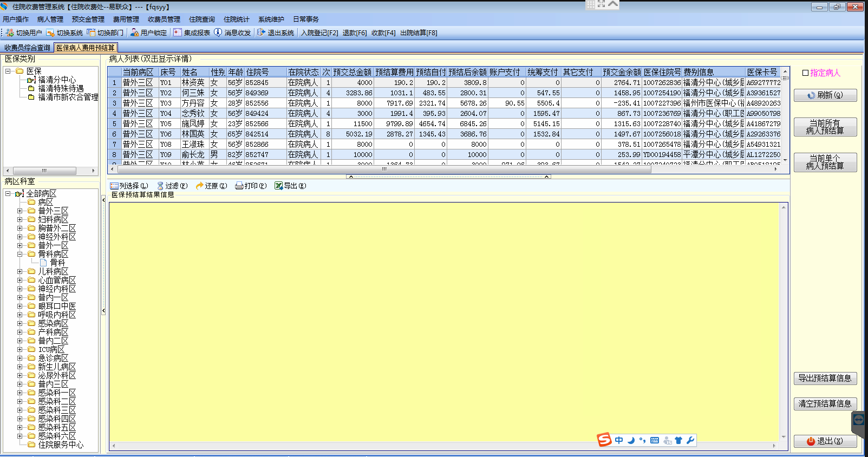Click the moon icon on the IME bar
This screenshot has width=868, height=457.
tap(631, 440)
